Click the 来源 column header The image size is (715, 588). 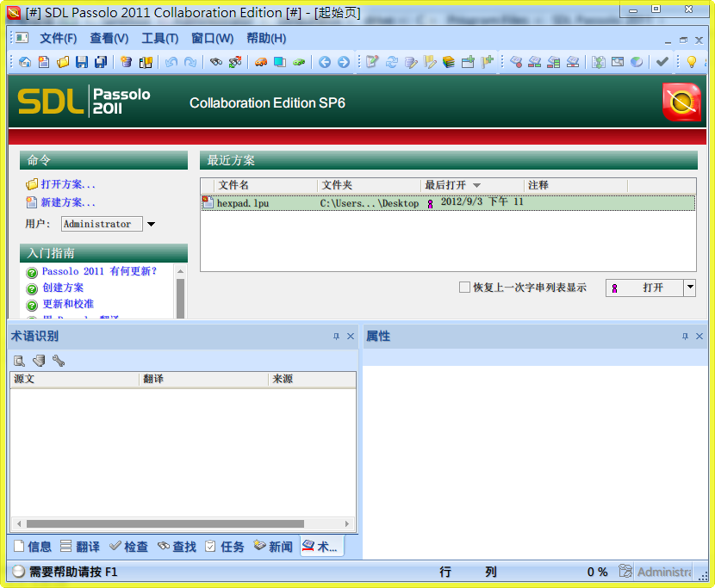[x=313, y=380]
